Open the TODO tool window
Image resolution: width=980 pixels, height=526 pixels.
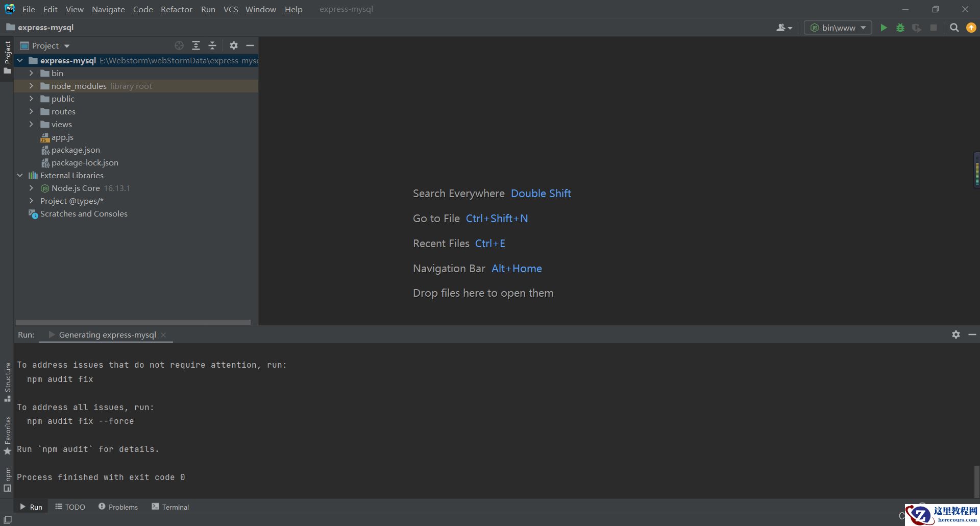pyautogui.click(x=70, y=507)
